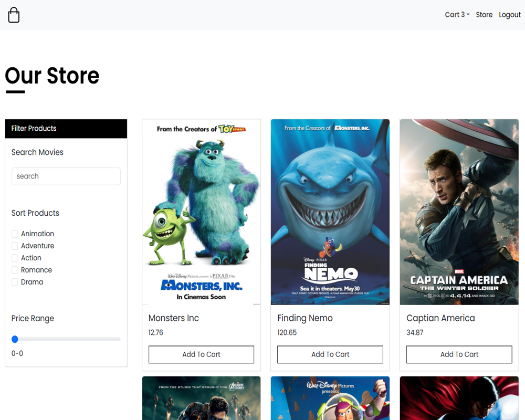This screenshot has width=525, height=420.
Task: Click the 34.87 price
Action: coord(415,332)
